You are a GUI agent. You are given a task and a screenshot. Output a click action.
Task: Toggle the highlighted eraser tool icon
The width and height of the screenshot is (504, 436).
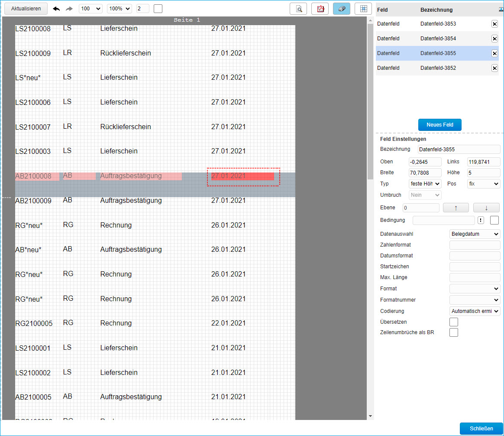click(342, 9)
